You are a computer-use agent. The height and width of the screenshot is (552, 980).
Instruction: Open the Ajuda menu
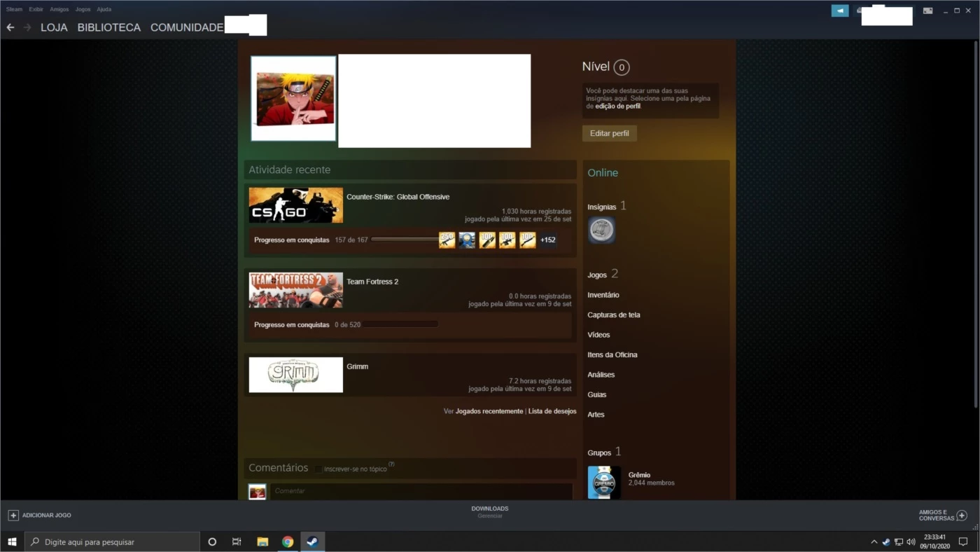click(104, 9)
